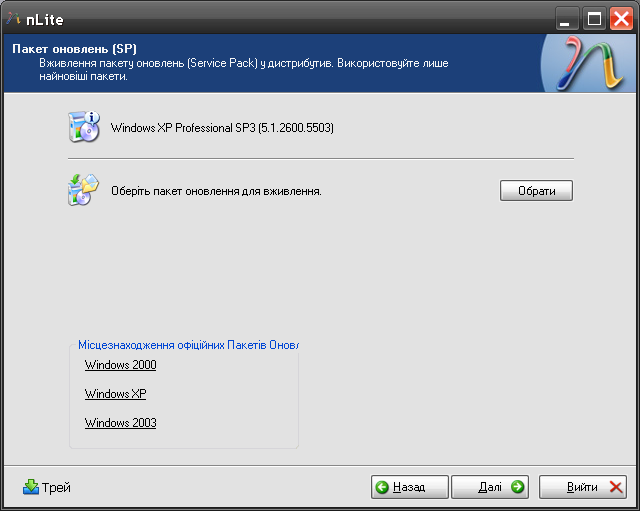Exit using the Вийти button
640x511 pixels.
(x=582, y=487)
